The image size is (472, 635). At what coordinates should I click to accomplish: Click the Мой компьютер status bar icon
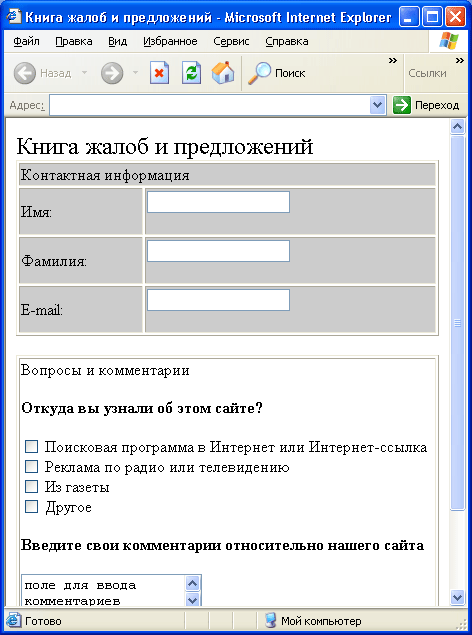coord(270,620)
